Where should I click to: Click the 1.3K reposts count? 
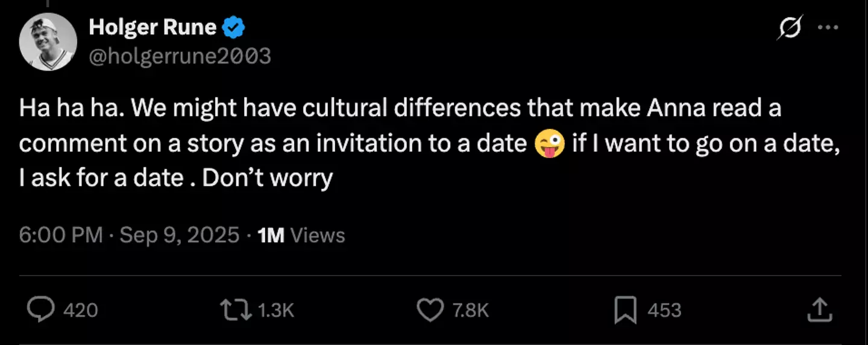[x=275, y=310]
